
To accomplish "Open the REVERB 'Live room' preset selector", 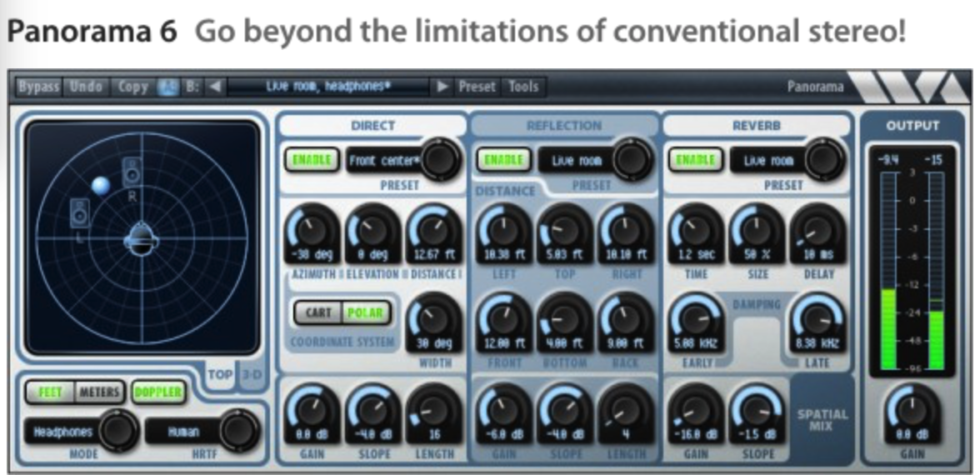I will coord(768,161).
